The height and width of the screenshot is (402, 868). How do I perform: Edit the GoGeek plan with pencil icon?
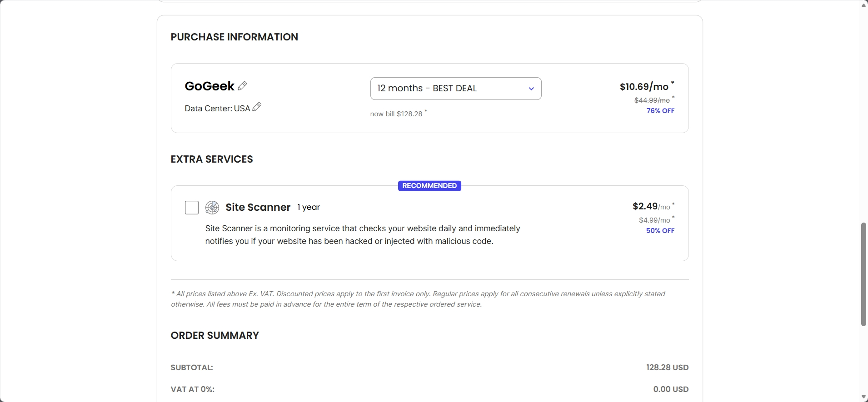(x=242, y=85)
